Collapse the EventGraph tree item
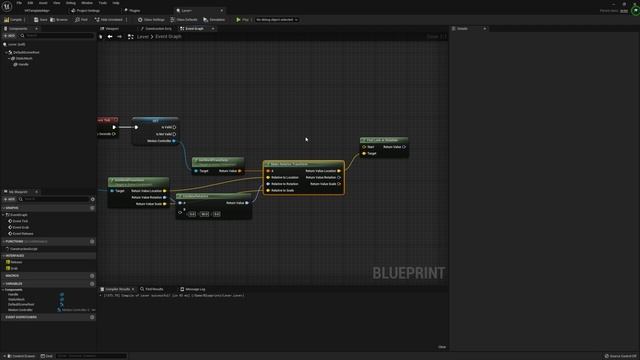This screenshot has width=640, height=360. 4,215
